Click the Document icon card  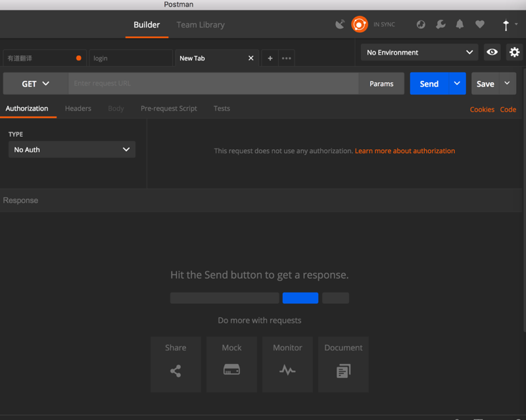click(x=343, y=364)
